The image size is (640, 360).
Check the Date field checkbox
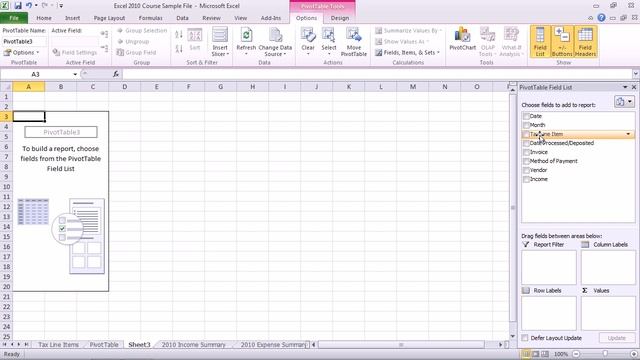click(526, 116)
